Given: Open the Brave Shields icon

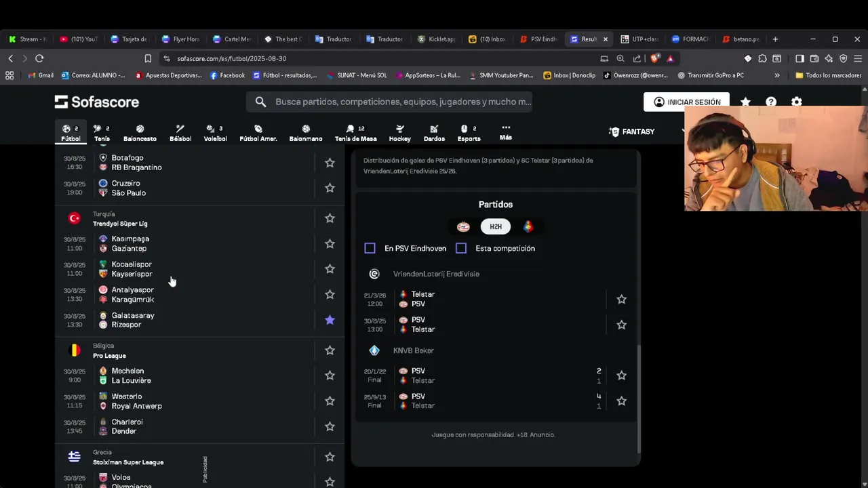Looking at the screenshot, I should [654, 58].
